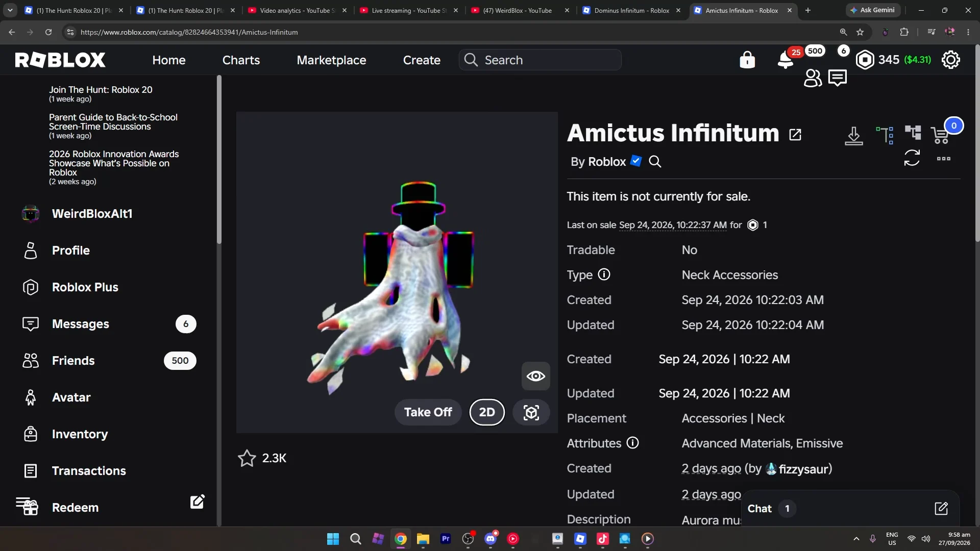Toggle the eye preview visibility button
The height and width of the screenshot is (551, 980).
click(x=535, y=376)
